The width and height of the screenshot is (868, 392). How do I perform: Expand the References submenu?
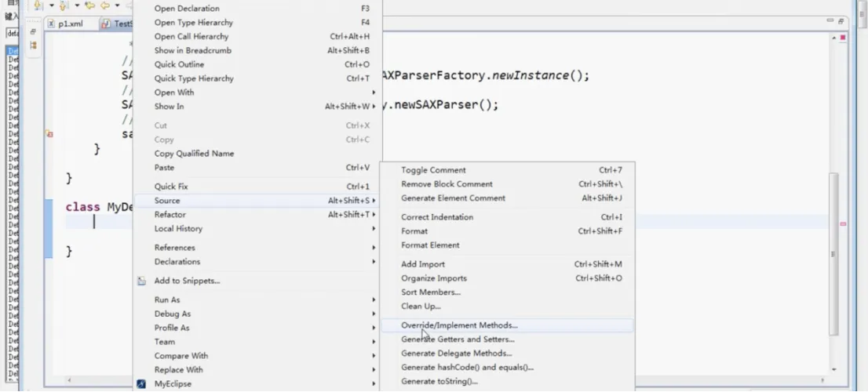click(x=257, y=248)
